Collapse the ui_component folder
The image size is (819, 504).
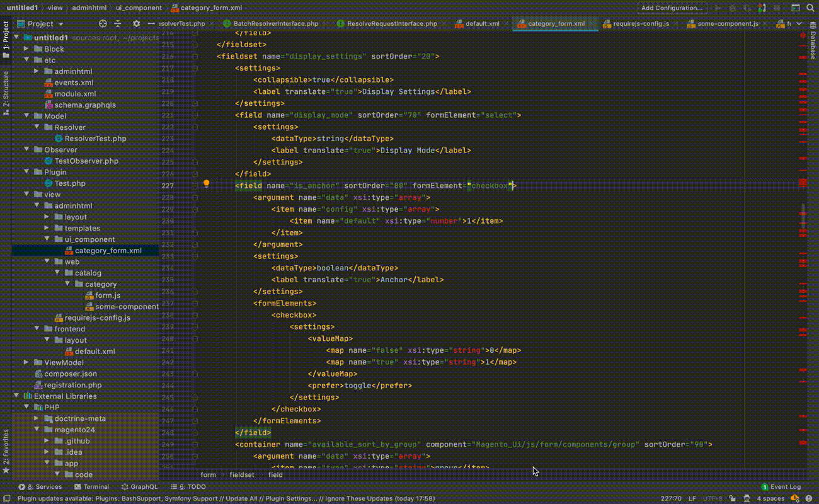point(47,239)
